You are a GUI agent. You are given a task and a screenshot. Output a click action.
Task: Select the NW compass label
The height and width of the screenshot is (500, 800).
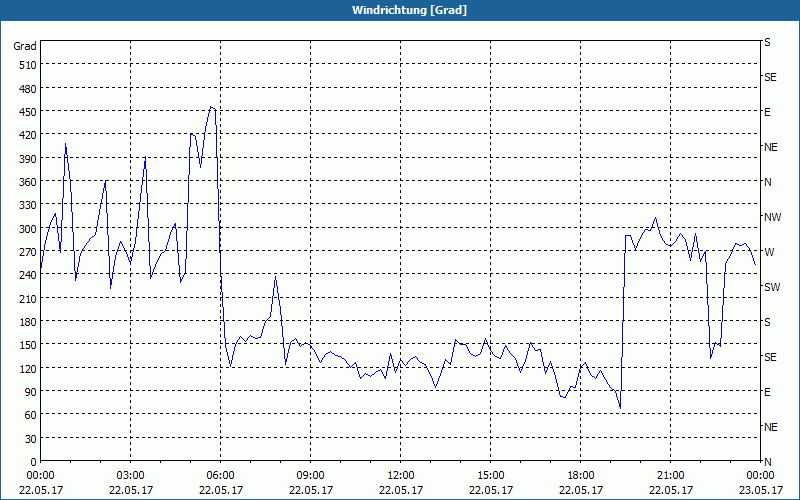(x=772, y=217)
